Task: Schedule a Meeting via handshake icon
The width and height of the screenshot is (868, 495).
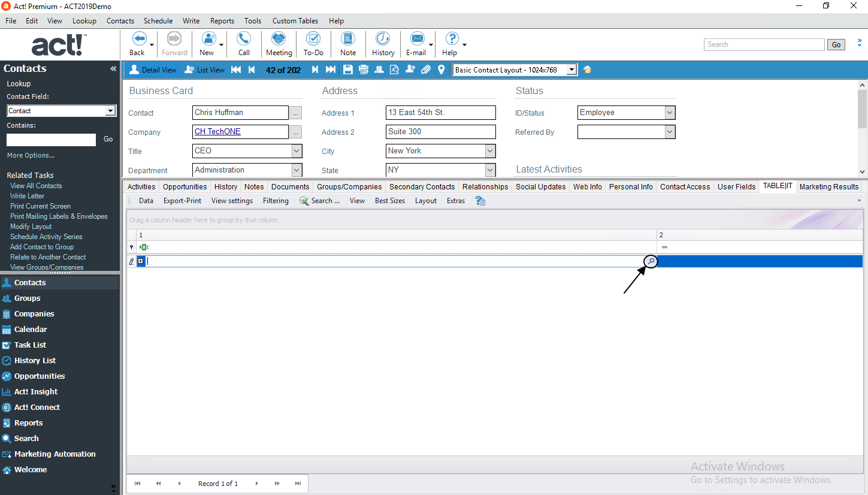Action: pos(279,39)
